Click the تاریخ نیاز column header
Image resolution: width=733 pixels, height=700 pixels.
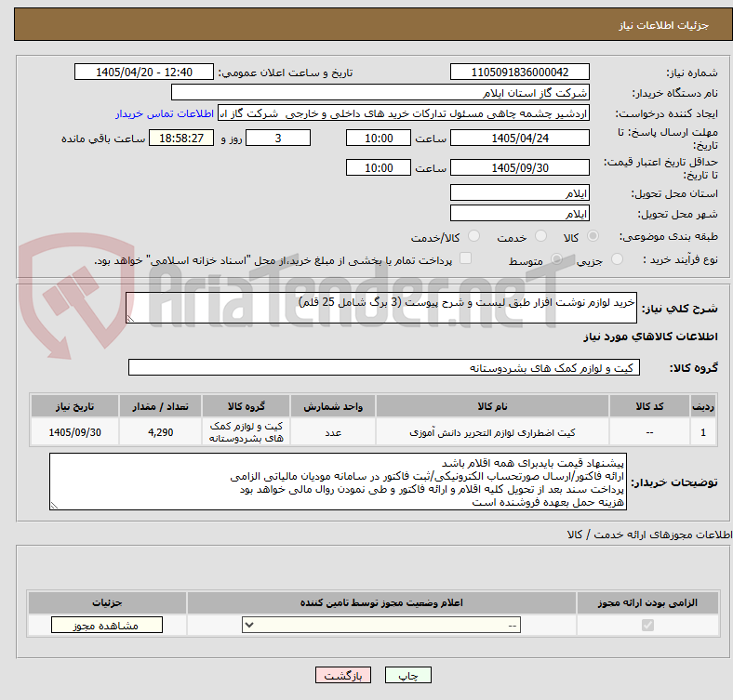[74, 406]
